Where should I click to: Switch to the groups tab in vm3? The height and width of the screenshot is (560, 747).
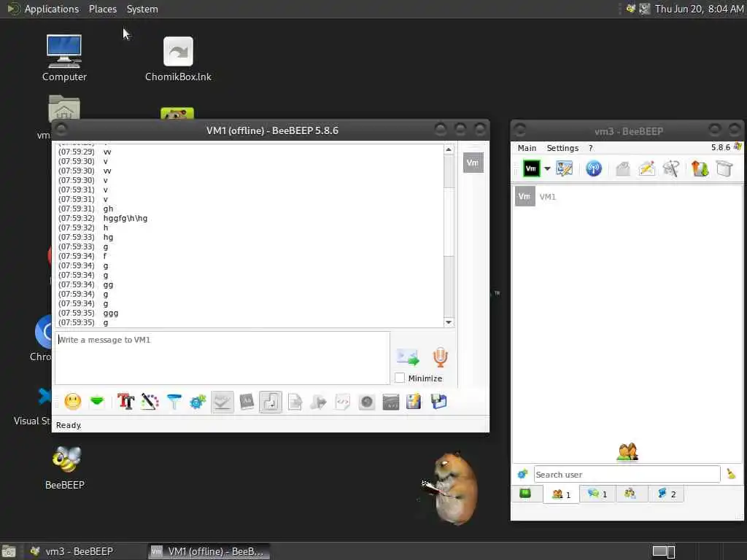[630, 494]
